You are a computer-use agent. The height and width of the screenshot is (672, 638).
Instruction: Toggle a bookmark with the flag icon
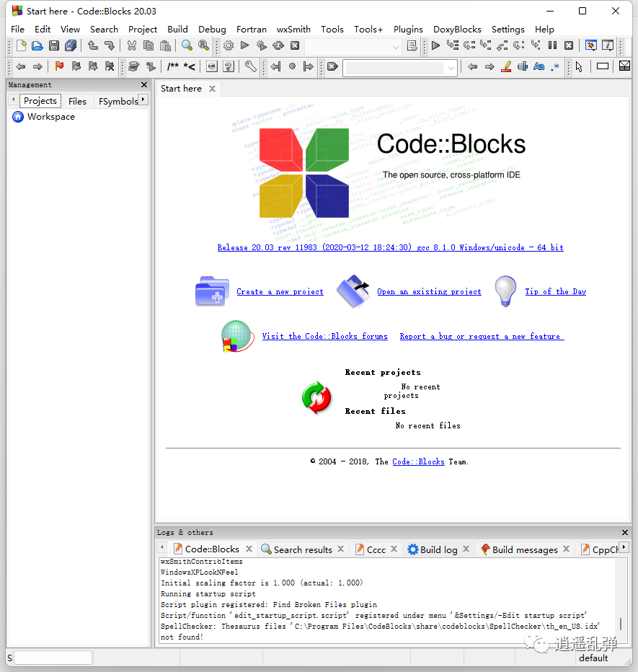pos(59,66)
